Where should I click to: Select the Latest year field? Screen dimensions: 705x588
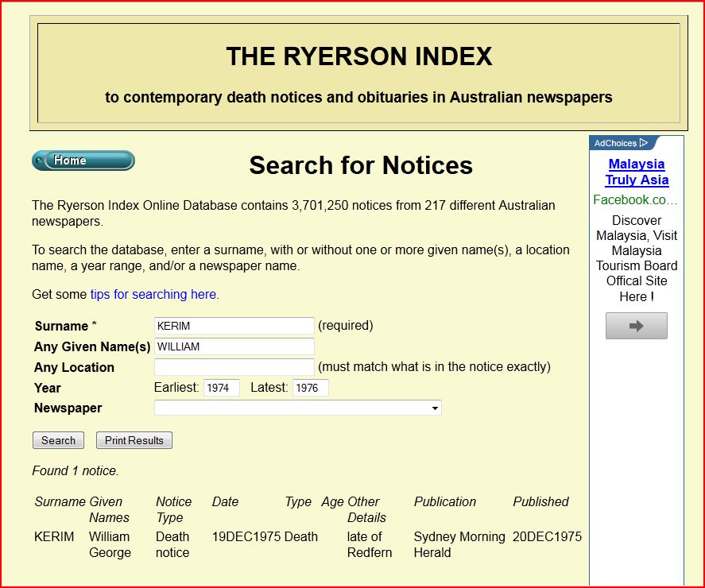pyautogui.click(x=310, y=388)
